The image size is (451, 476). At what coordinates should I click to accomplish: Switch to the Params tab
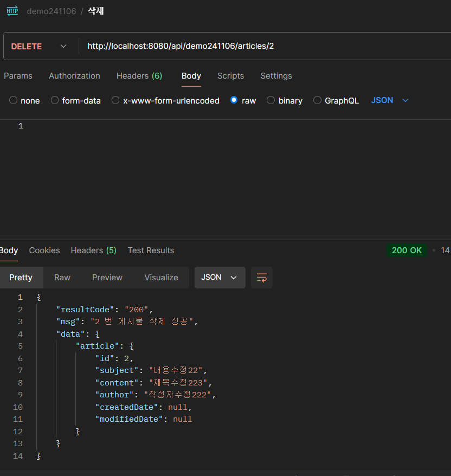pos(18,76)
